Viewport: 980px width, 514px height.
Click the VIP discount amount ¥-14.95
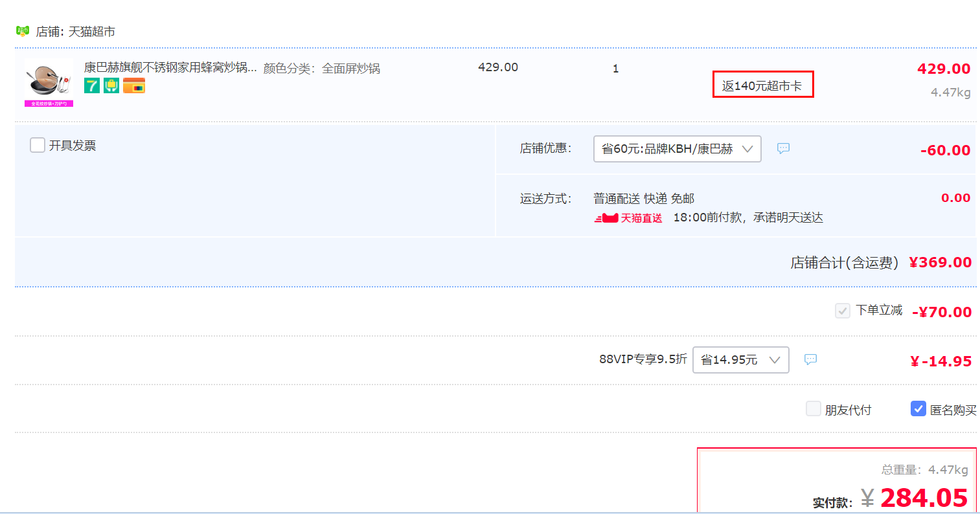click(x=941, y=361)
